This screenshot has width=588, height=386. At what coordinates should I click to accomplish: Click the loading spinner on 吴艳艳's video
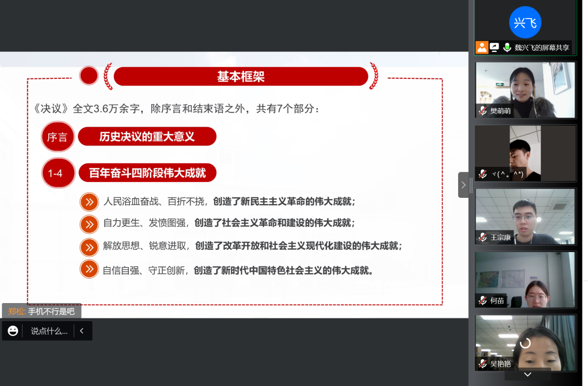tap(525, 343)
